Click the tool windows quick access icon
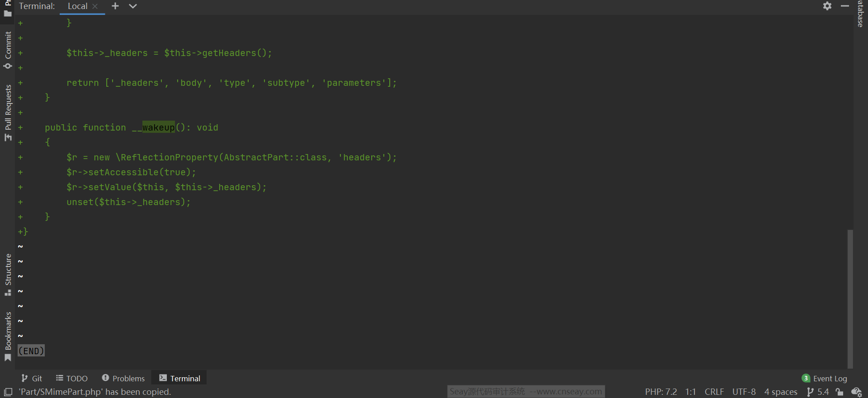 click(x=8, y=392)
